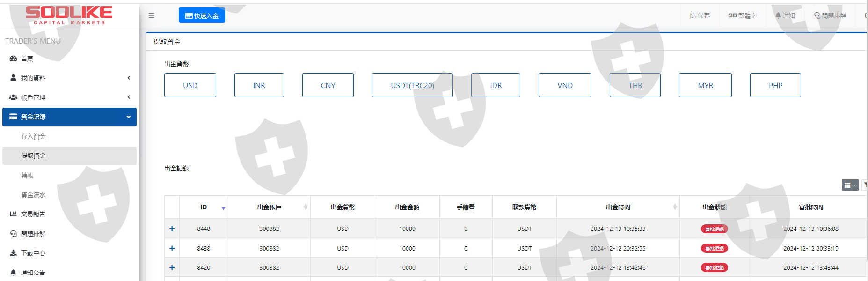Select USDT(TRC20) as withdrawal currency
Screen dimensions: 868x281
point(412,85)
